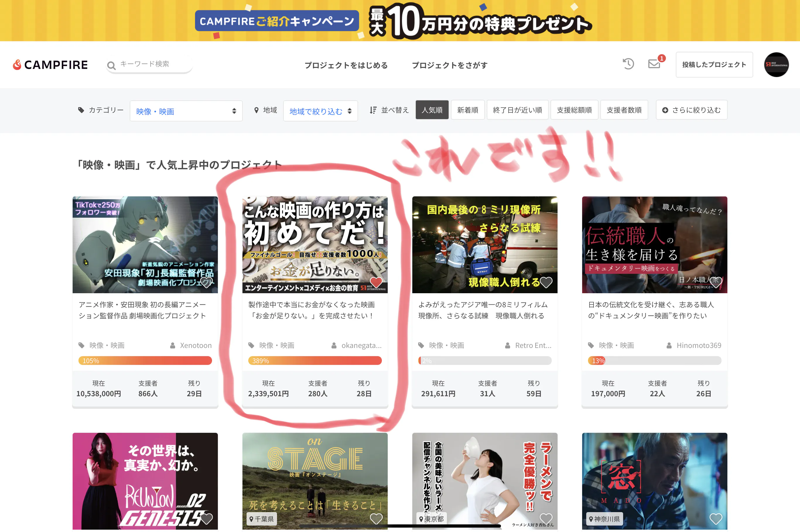This screenshot has width=800, height=532.
Task: Favorite the 8mm film lab project heart
Action: coord(546,282)
